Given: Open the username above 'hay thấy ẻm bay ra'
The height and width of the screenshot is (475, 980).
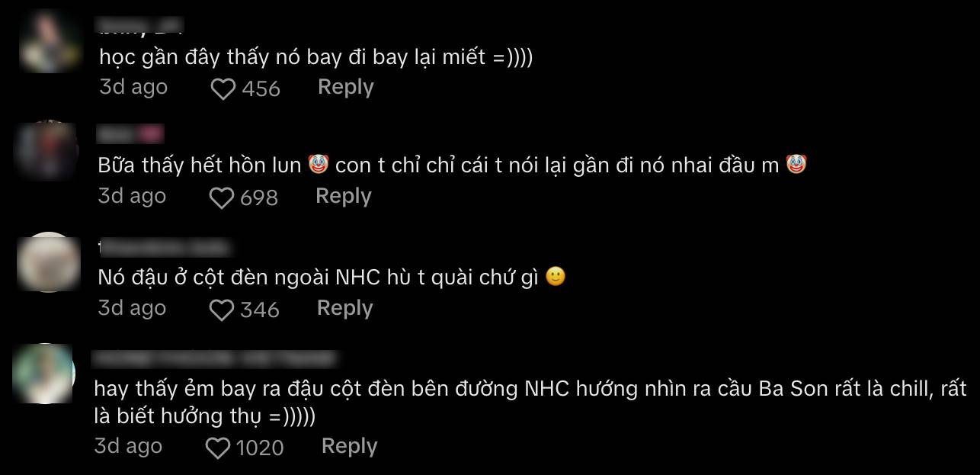Looking at the screenshot, I should pos(214,358).
